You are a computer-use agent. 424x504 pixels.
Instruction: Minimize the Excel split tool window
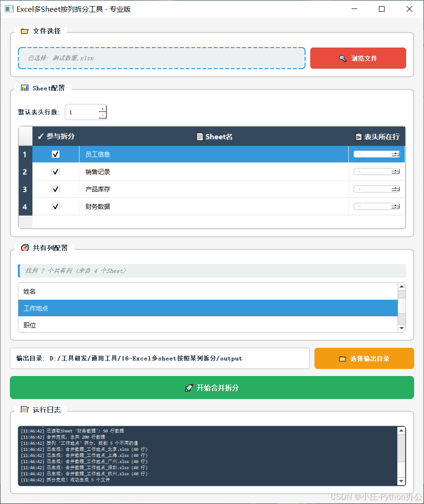pos(354,9)
